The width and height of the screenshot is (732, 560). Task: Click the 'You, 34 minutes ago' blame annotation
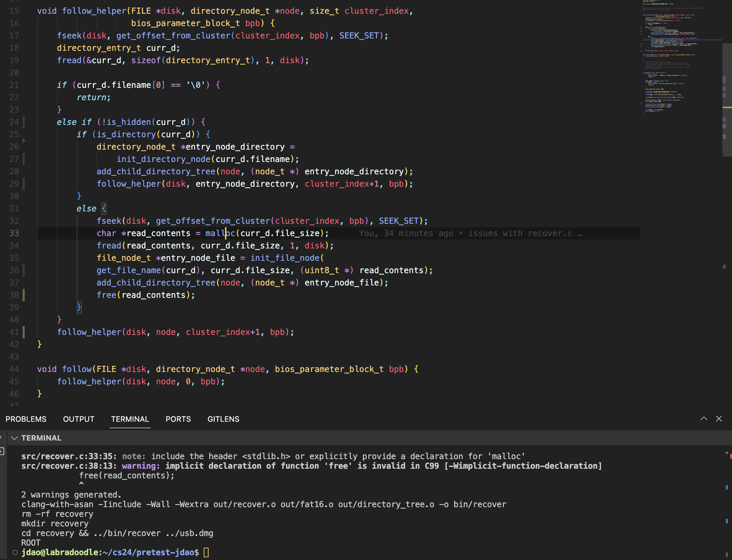pos(406,233)
